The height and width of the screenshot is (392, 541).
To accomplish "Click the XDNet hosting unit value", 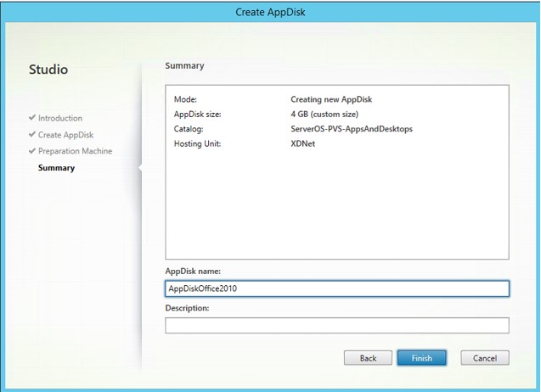I will (x=303, y=145).
